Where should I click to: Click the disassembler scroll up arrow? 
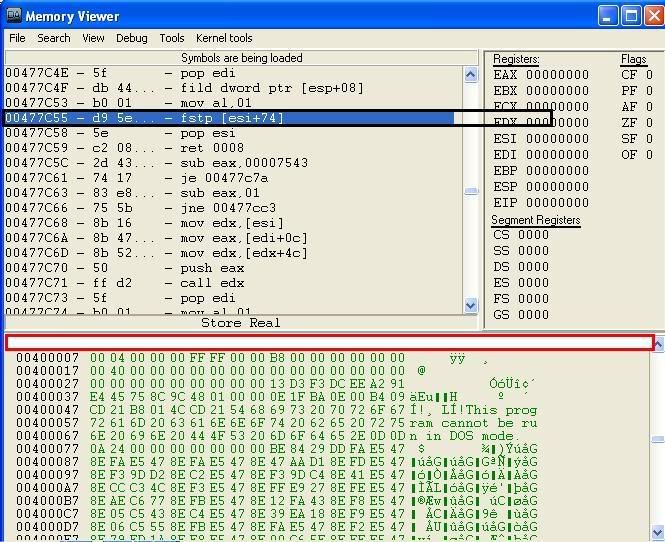(x=471, y=75)
